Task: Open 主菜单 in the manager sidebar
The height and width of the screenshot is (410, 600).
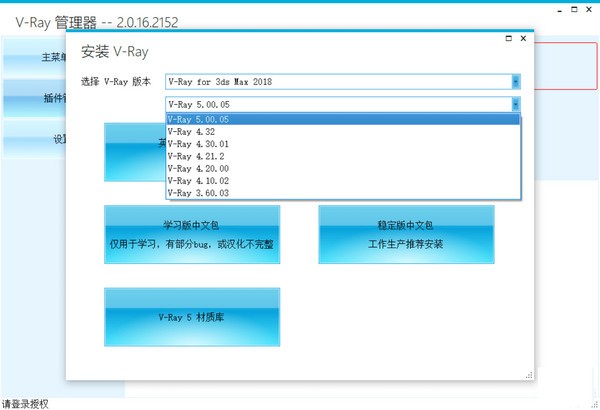Action: click(x=34, y=57)
